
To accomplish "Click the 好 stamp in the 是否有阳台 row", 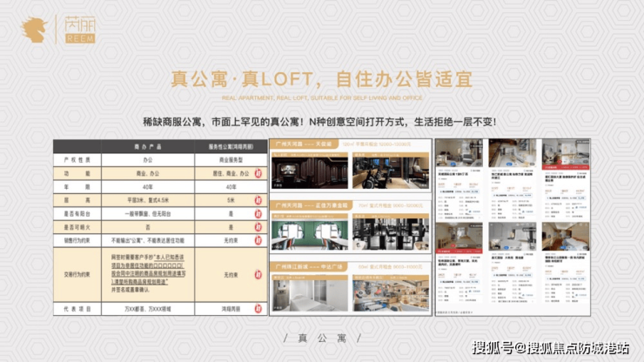I will tap(258, 214).
